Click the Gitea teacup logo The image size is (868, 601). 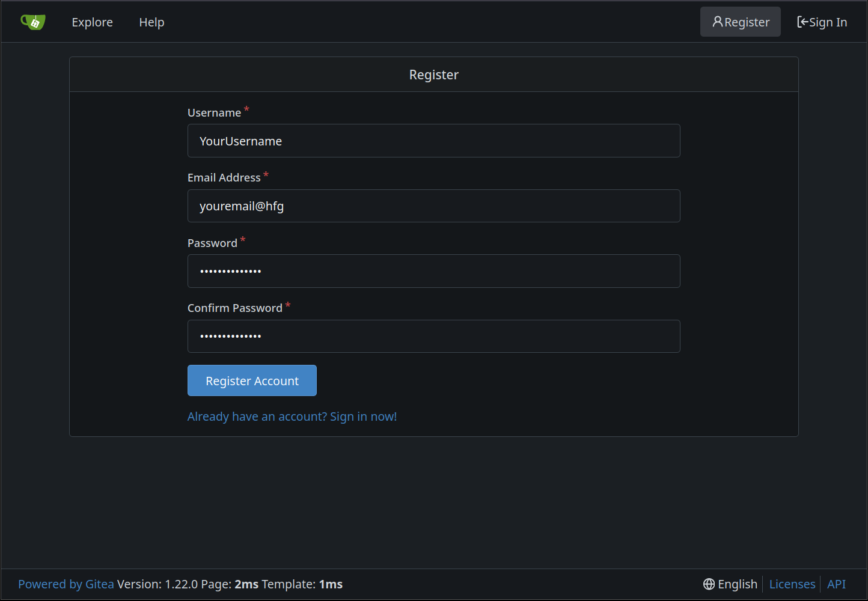pos(33,22)
